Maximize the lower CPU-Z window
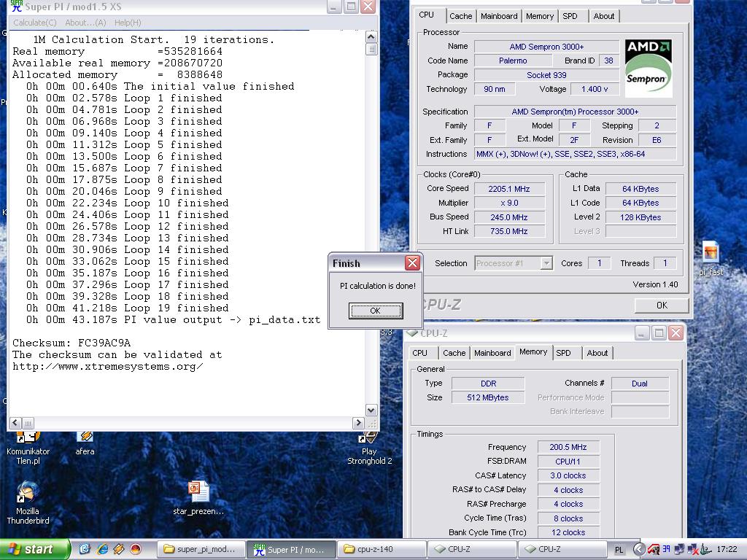 click(x=659, y=332)
